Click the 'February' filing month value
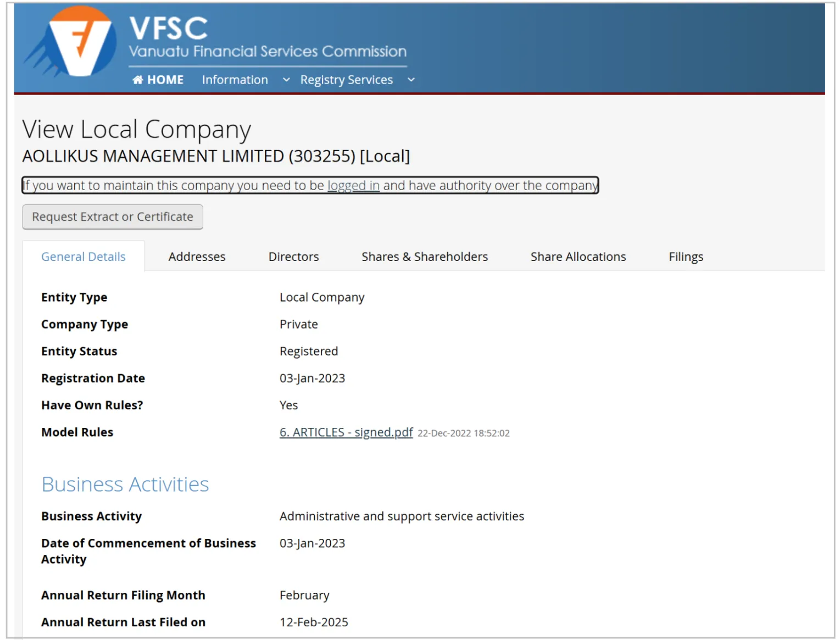This screenshot has height=640, width=840. coord(305,596)
